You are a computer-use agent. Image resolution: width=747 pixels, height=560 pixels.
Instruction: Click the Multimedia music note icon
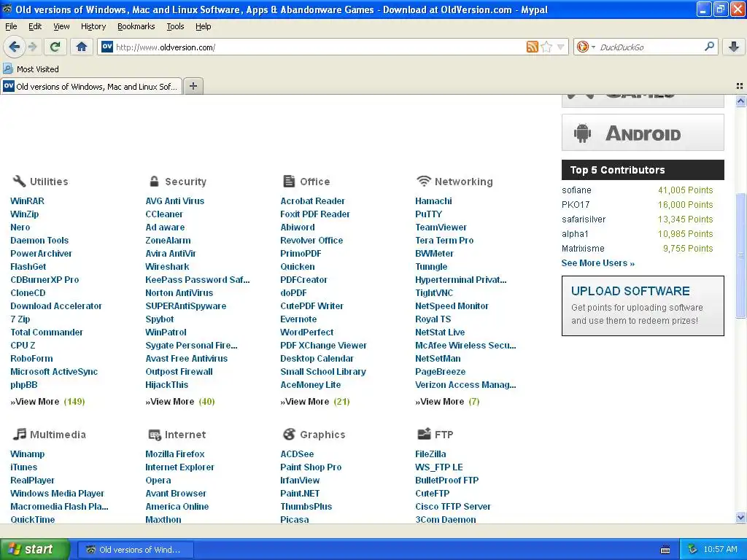click(x=19, y=434)
